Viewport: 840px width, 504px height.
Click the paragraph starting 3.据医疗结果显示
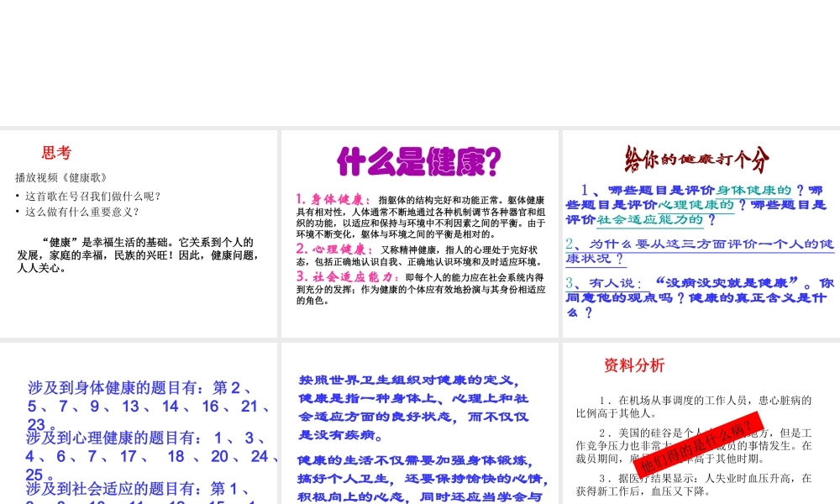(694, 485)
